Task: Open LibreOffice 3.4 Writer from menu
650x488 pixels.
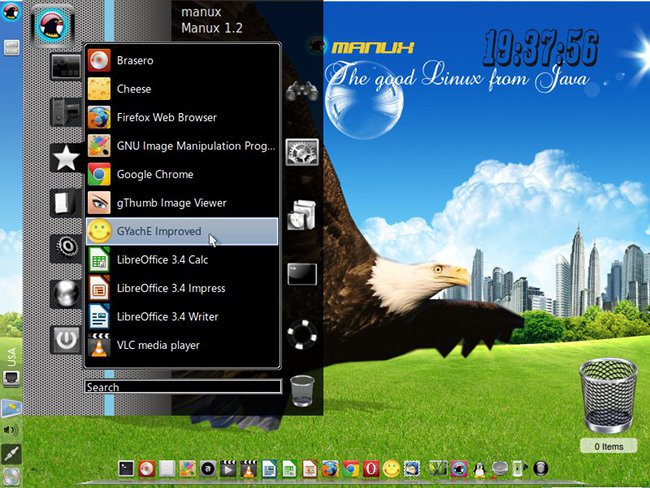Action: pos(182,317)
